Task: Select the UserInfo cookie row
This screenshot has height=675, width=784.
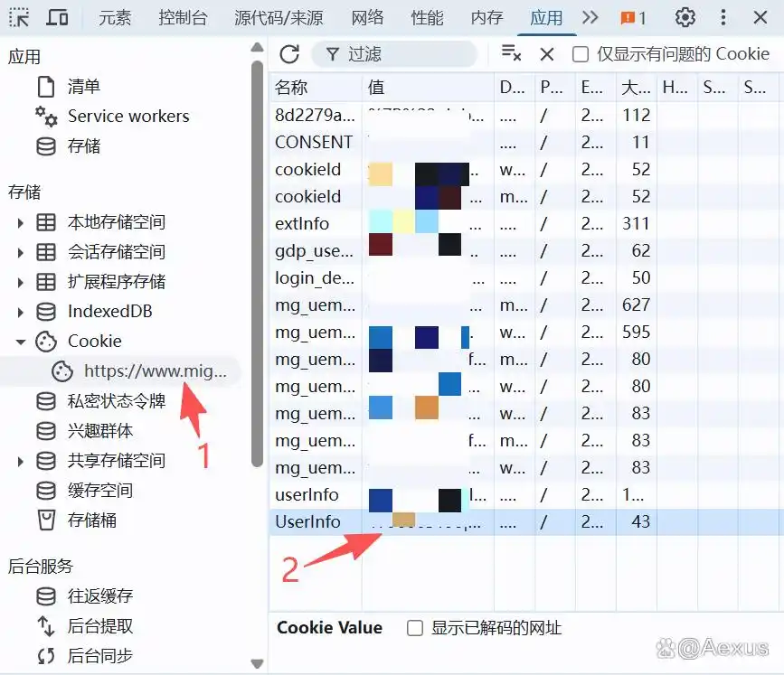Action: (x=307, y=521)
